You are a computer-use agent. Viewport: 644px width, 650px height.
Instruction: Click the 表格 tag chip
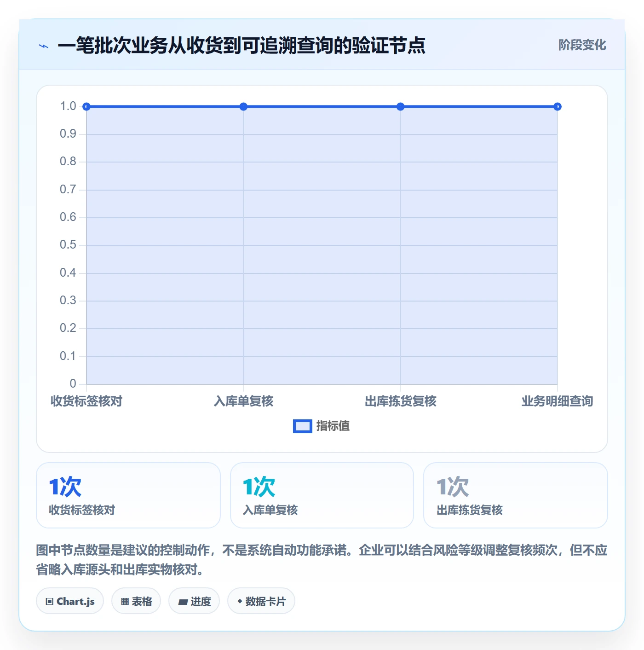pos(136,601)
